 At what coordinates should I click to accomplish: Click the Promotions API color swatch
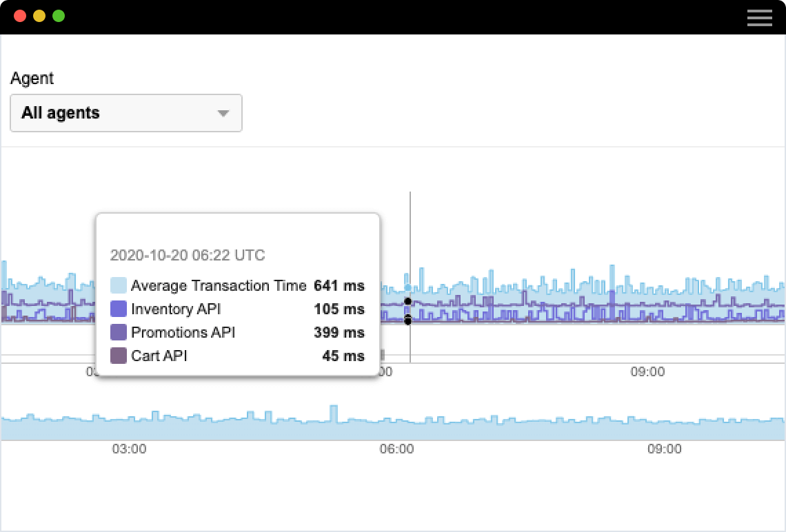119,333
